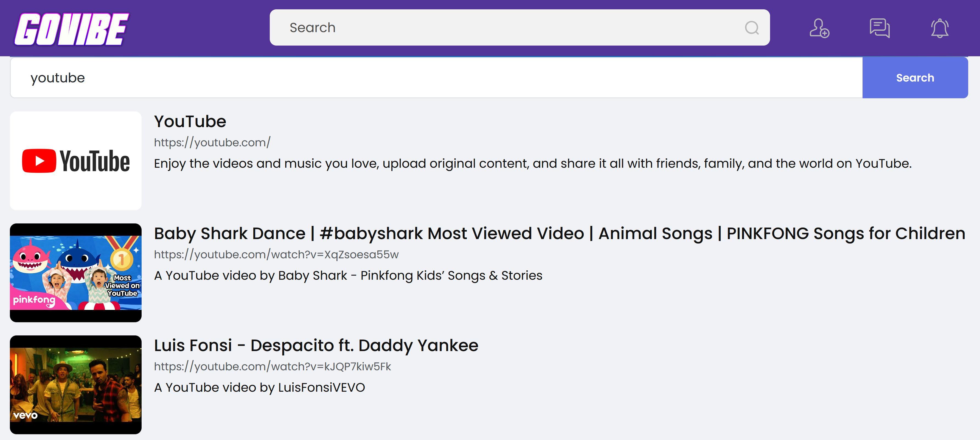
Task: Open the Baby Shark video thumbnail
Action: 76,273
